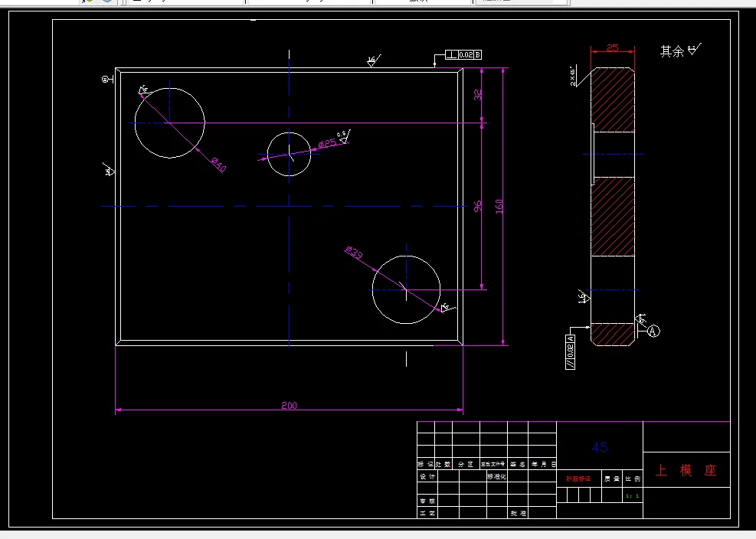756x539 pixels.
Task: Click the 2×45° chamfer annotation
Action: point(573,76)
